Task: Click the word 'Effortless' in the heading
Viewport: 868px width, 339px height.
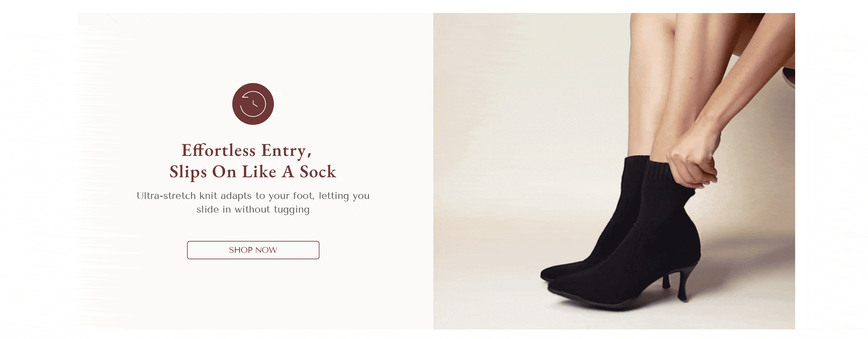Action: 218,150
